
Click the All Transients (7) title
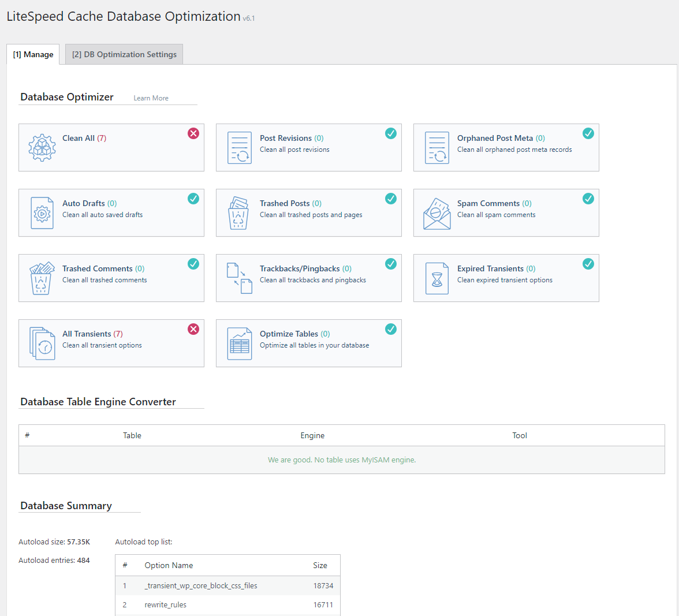pos(92,334)
